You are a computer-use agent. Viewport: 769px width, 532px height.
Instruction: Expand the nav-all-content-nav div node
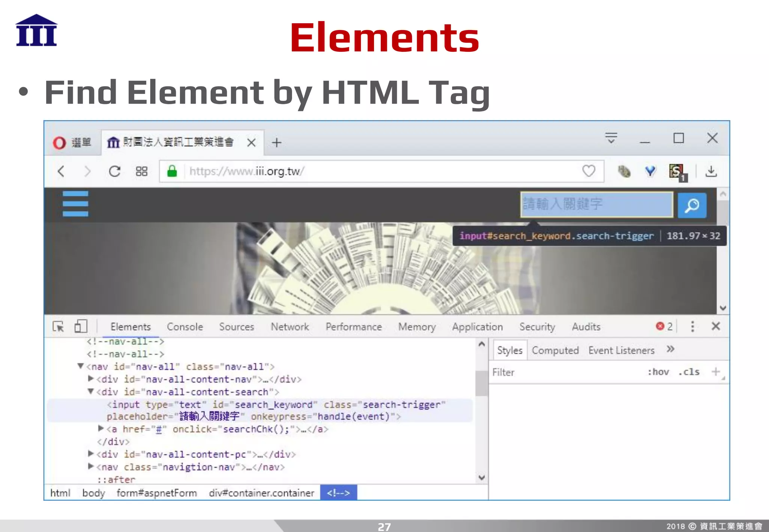pyautogui.click(x=90, y=379)
